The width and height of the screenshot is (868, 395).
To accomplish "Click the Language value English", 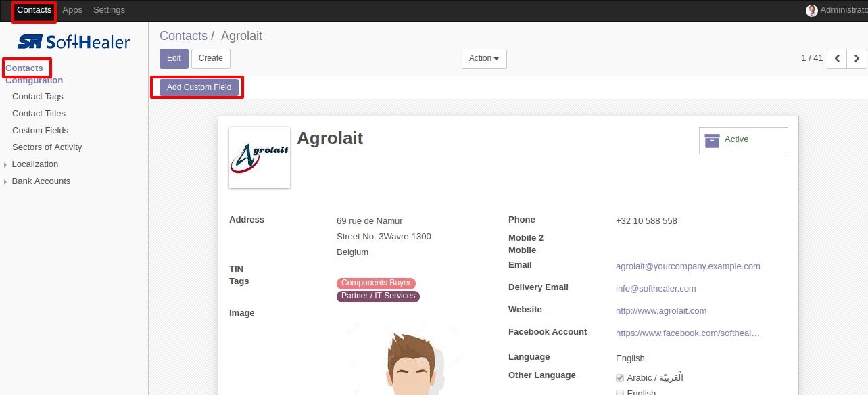I will pos(630,358).
